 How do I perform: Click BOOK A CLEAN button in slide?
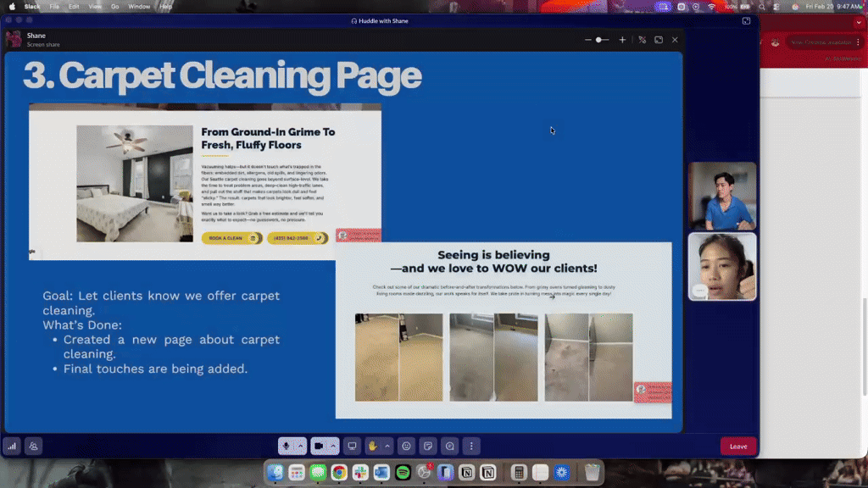tap(231, 238)
